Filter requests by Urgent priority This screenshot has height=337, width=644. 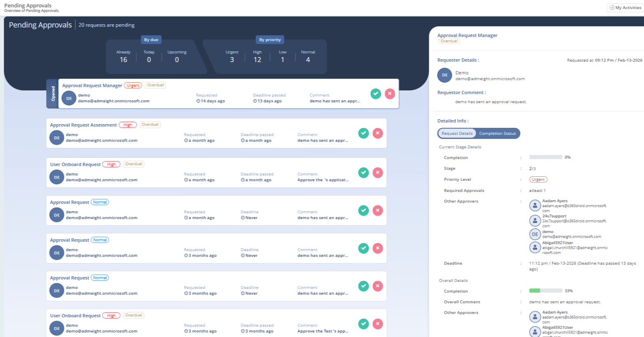pos(232,56)
